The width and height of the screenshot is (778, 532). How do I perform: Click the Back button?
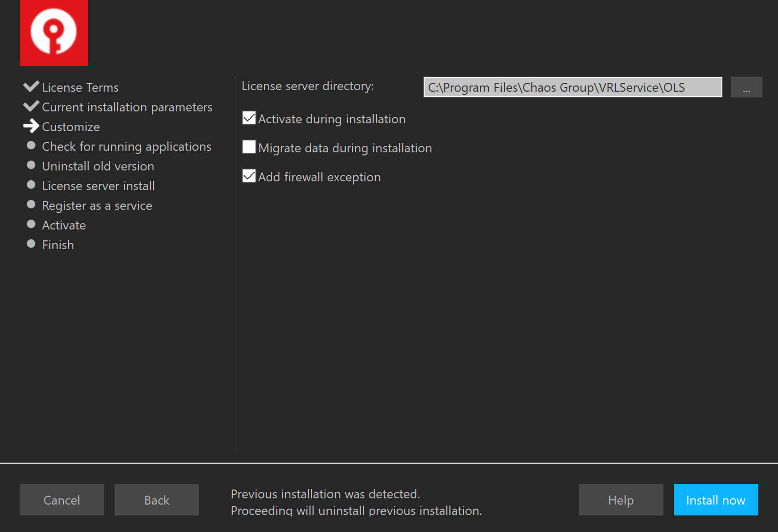point(157,499)
